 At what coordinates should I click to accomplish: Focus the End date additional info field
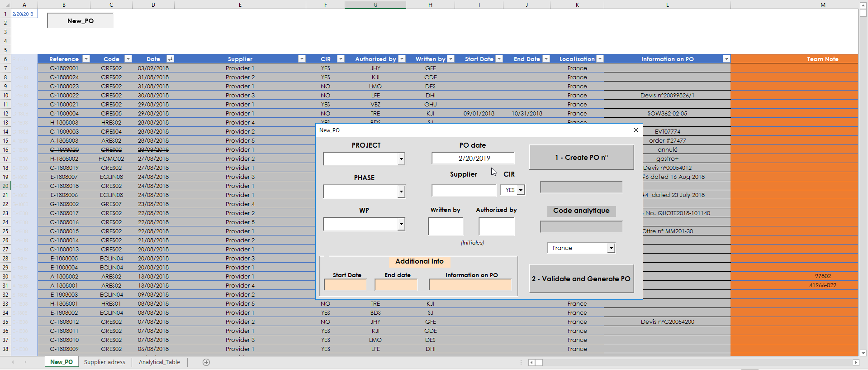pyautogui.click(x=396, y=285)
